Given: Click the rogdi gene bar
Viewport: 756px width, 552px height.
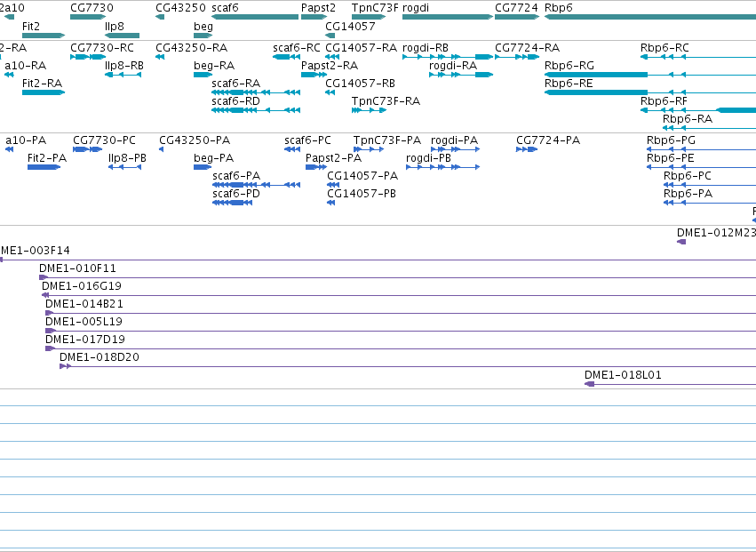Looking at the screenshot, I should point(448,17).
